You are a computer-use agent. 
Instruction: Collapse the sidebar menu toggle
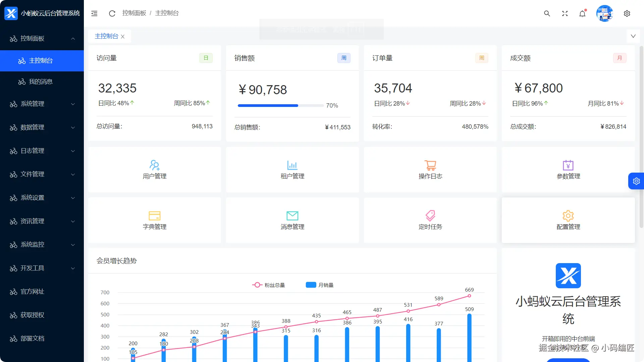[94, 13]
